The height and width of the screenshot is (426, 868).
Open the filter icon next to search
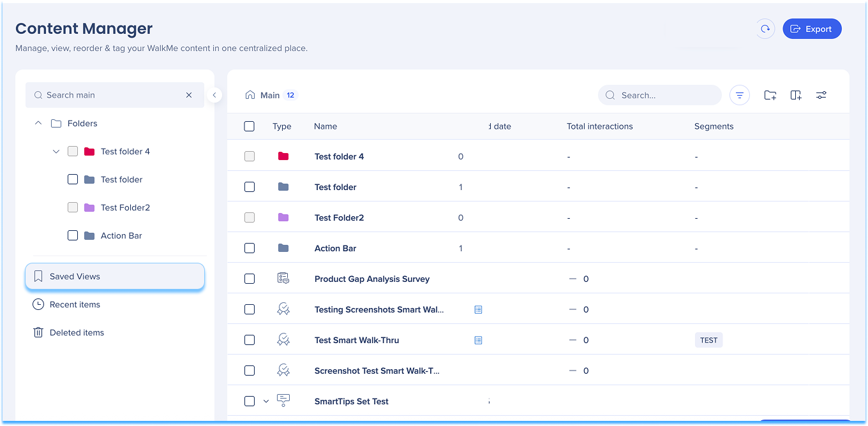(x=740, y=95)
